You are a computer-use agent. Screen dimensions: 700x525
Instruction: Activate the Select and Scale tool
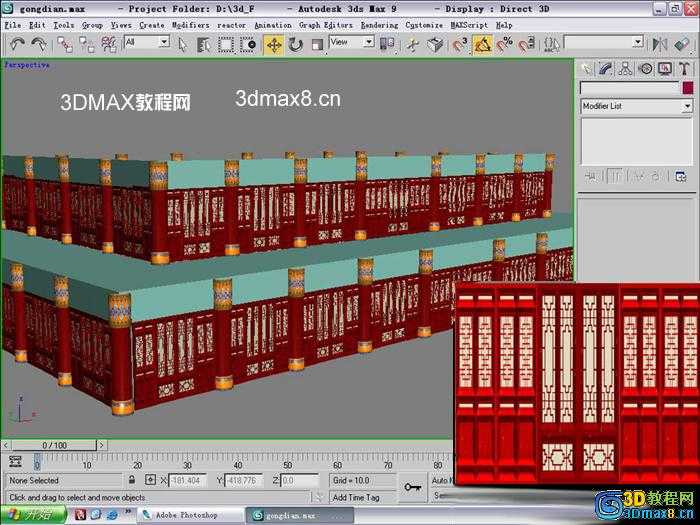coord(317,45)
